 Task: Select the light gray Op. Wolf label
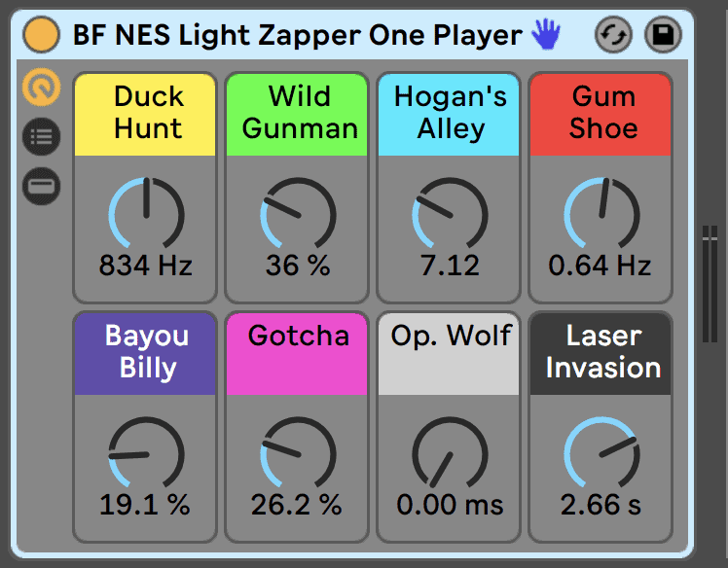(x=449, y=354)
